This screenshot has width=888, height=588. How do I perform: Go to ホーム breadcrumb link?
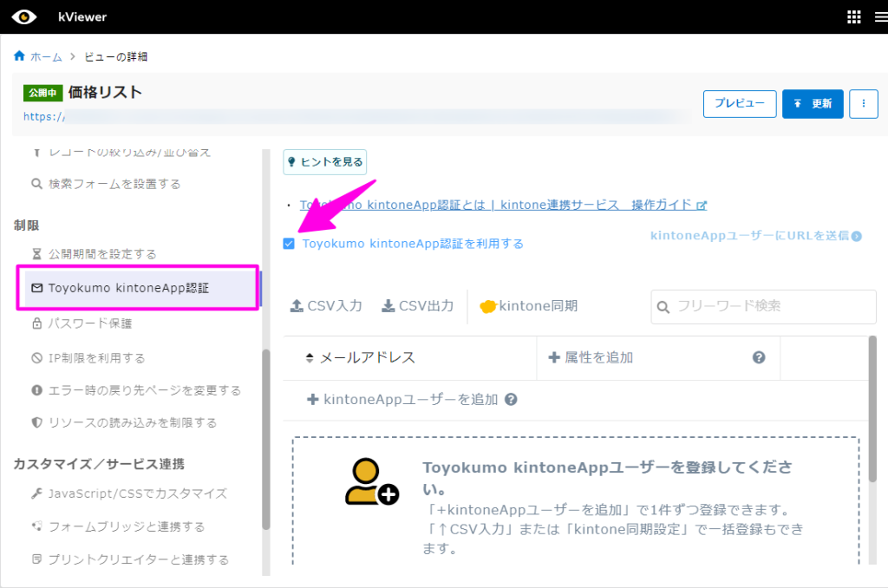point(46,56)
